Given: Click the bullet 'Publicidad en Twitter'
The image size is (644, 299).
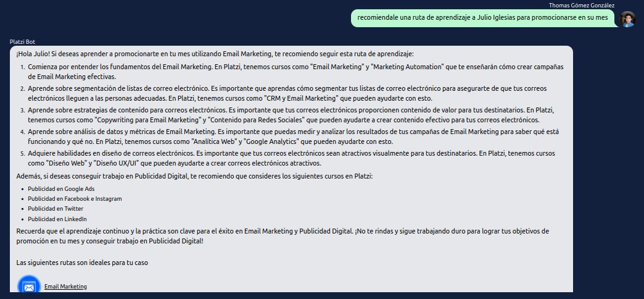Looking at the screenshot, I should (56, 209).
